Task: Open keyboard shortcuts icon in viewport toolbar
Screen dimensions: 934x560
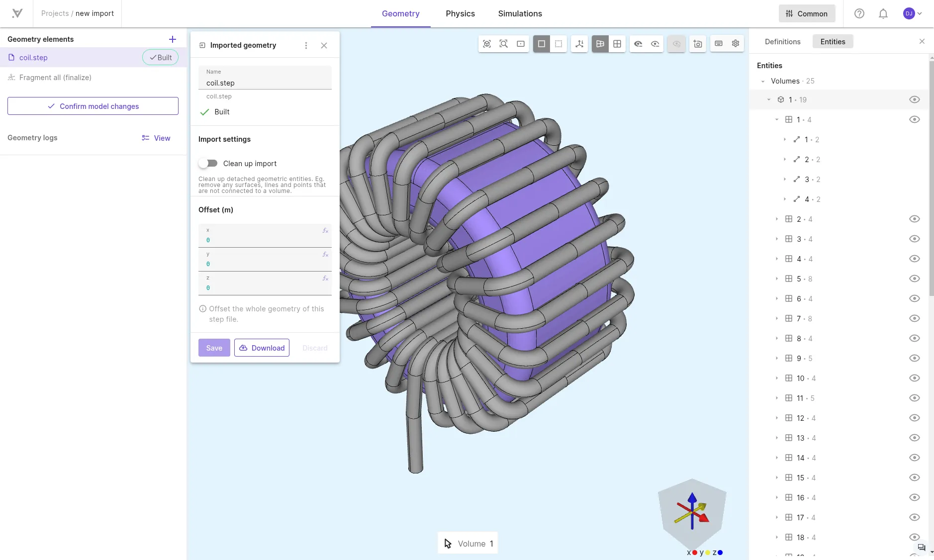Action: 719,44
